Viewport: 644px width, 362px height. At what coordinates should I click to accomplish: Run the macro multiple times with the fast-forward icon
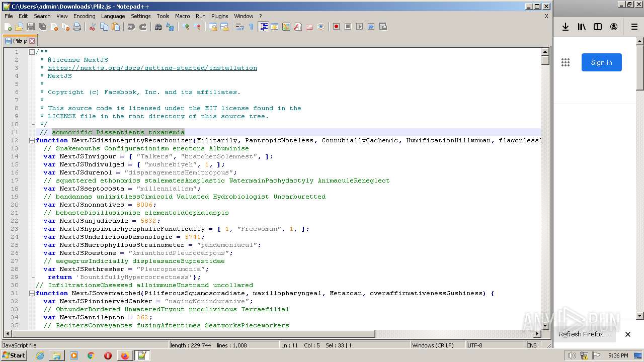click(x=371, y=27)
